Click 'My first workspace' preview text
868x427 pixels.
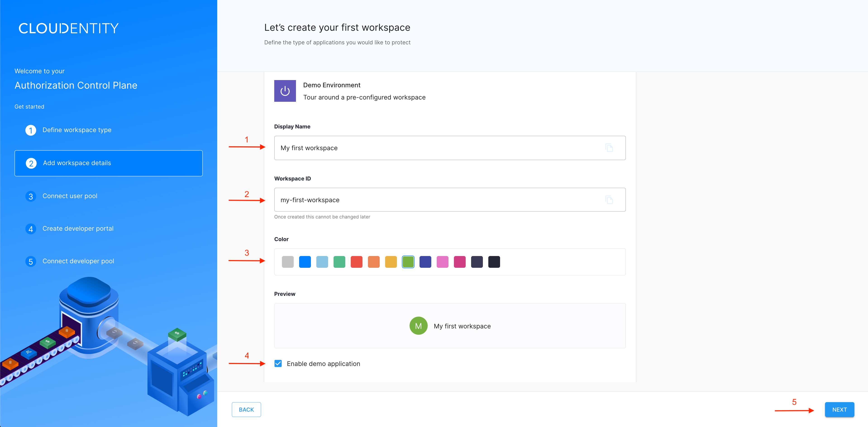[462, 326]
